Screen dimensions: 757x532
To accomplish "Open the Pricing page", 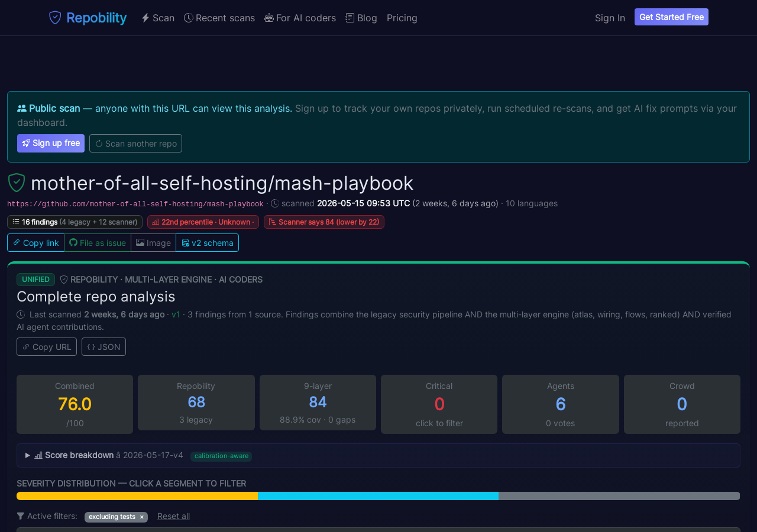I will pos(402,18).
